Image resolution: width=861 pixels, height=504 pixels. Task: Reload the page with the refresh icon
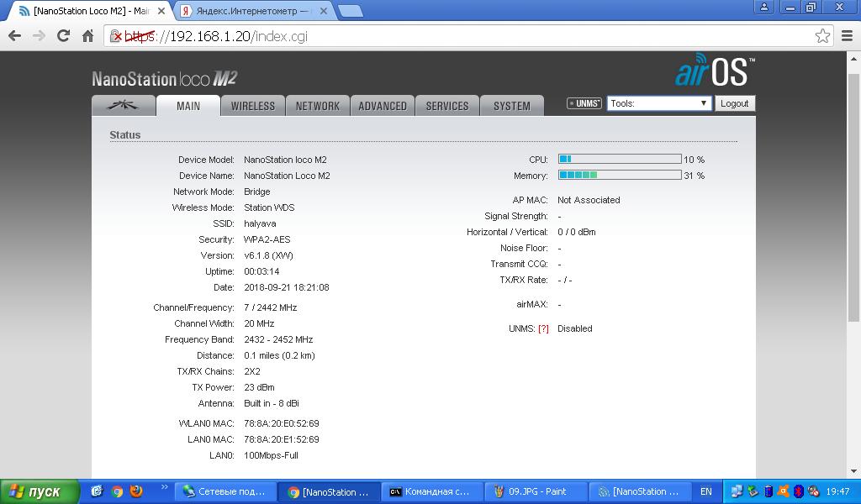(x=64, y=36)
